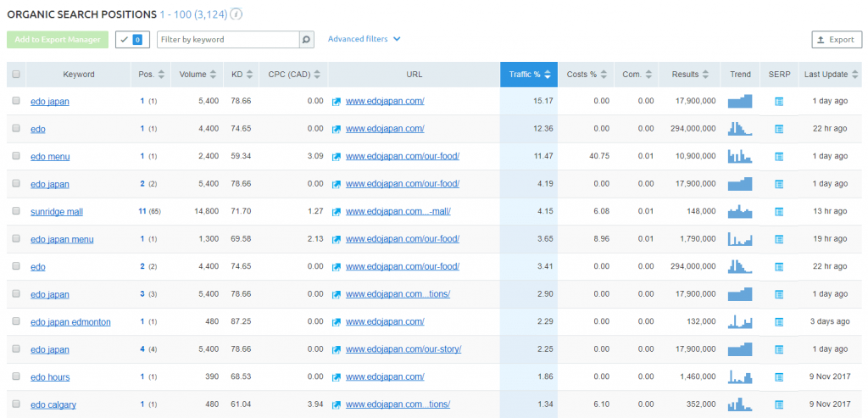The height and width of the screenshot is (418, 868).
Task: Check the 'edo japan edmonton' row checkbox
Action: (16, 321)
